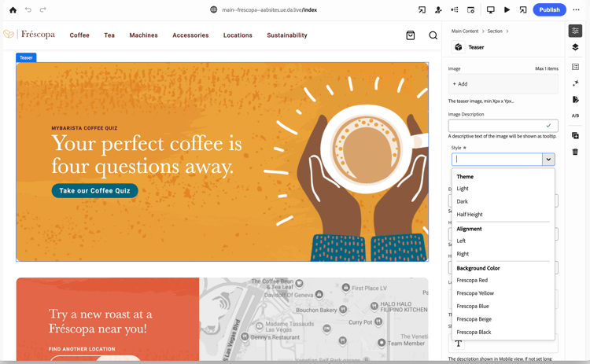Click the 'MYBARISTA COFFEE QUIZ' eyebrow text
This screenshot has height=364, width=590.
pos(84,128)
